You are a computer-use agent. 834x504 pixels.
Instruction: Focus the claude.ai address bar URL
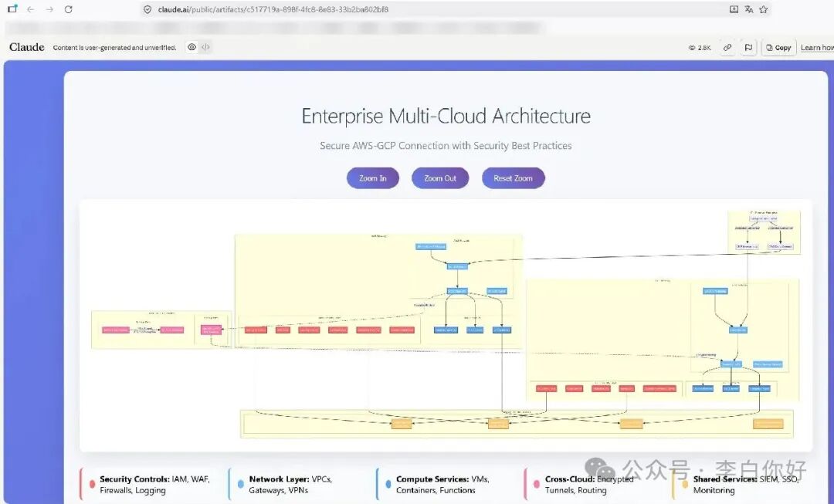tap(273, 9)
